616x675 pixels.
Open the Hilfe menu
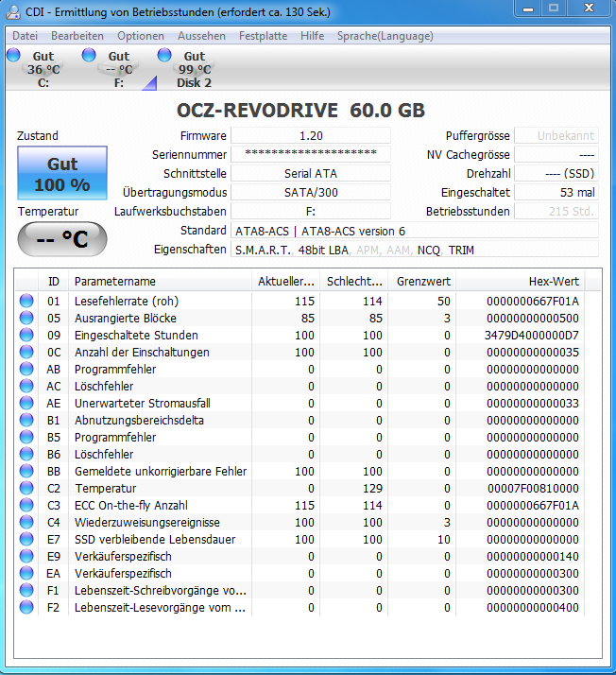pos(313,36)
